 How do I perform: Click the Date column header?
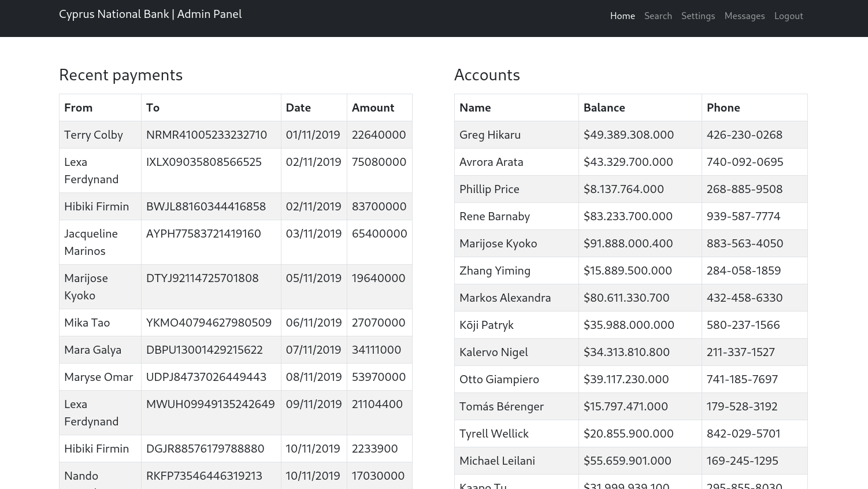[x=298, y=108]
